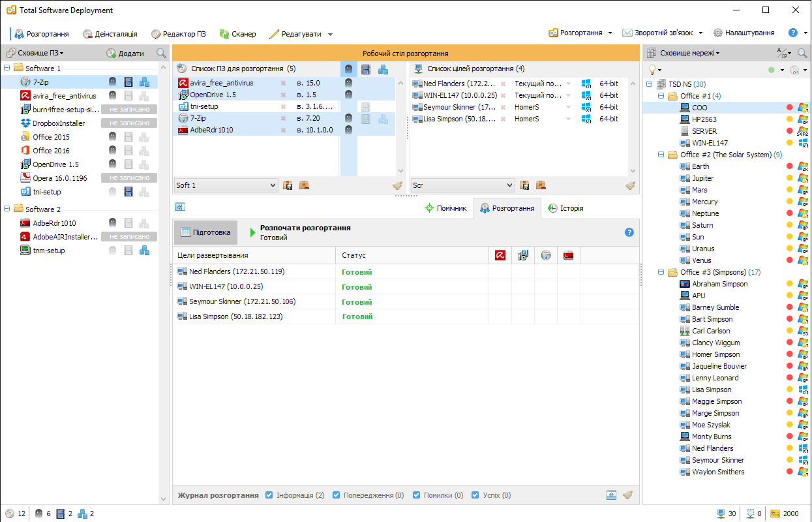Click the broom icon to clear the deployment log
The height and width of the screenshot is (522, 812).
tap(627, 495)
